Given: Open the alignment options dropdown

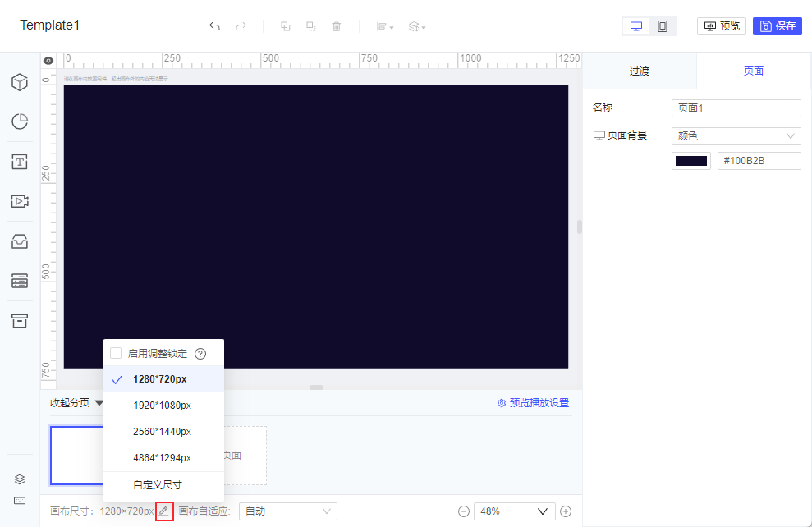Looking at the screenshot, I should [x=385, y=26].
